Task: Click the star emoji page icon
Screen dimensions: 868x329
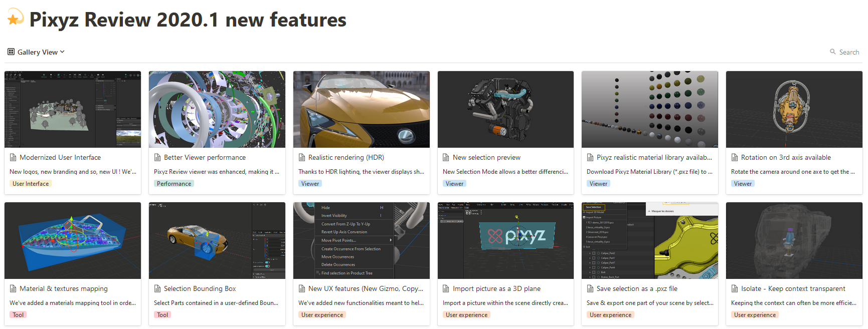Action: 15,18
